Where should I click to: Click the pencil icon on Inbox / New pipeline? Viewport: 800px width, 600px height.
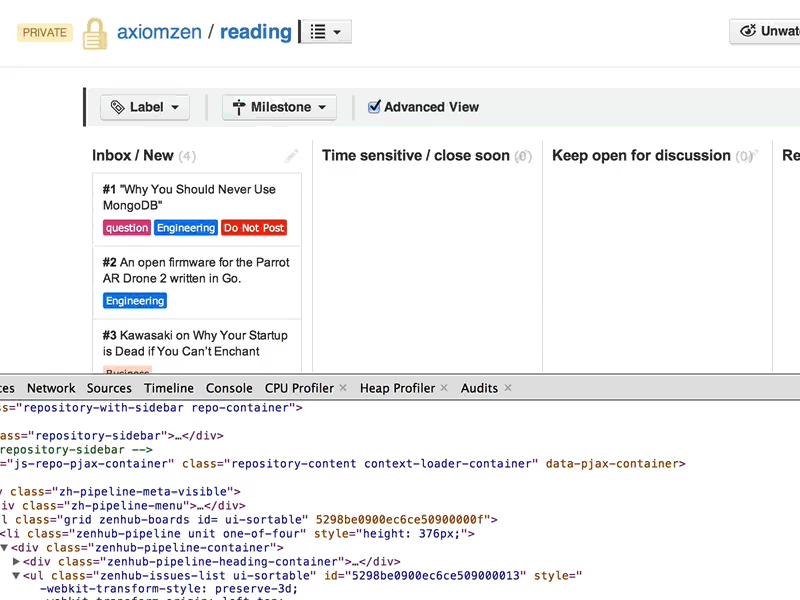(291, 156)
